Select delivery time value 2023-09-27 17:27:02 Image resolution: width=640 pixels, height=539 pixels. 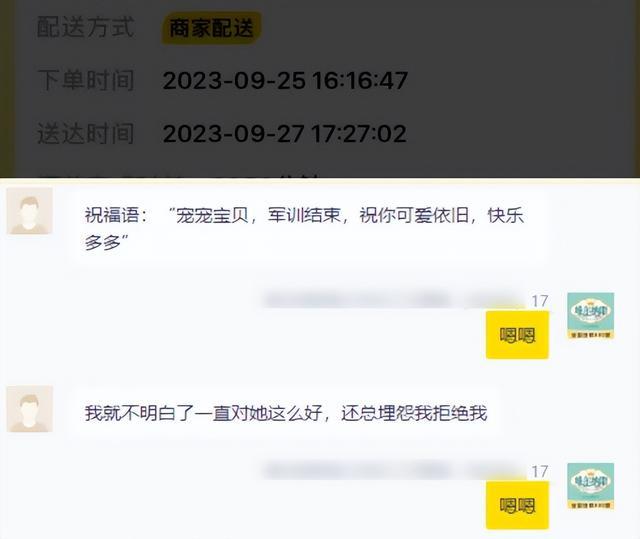[x=284, y=133]
